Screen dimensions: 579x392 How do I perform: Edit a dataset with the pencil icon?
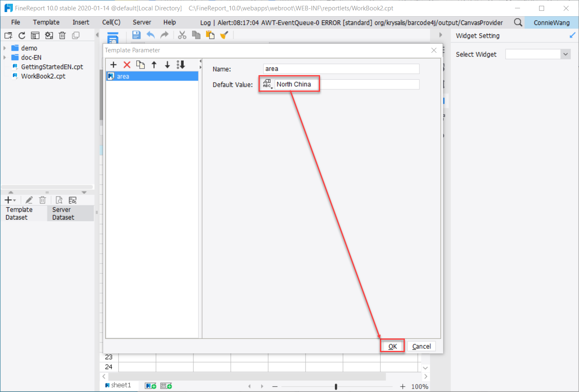click(x=29, y=200)
